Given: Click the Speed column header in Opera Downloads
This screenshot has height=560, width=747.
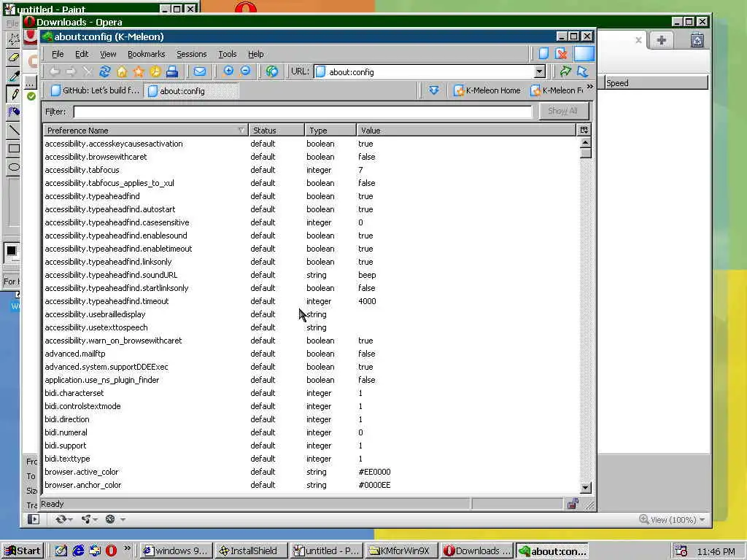Looking at the screenshot, I should click(x=656, y=83).
